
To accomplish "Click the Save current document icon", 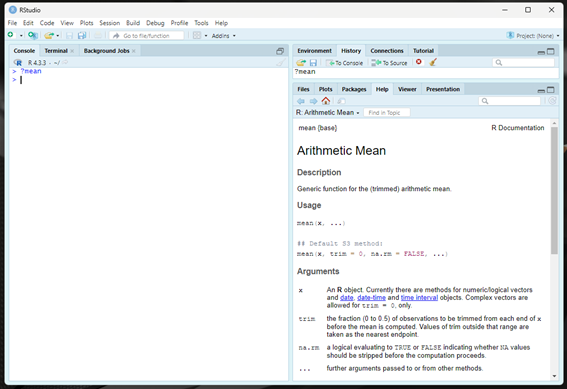I will pos(69,35).
